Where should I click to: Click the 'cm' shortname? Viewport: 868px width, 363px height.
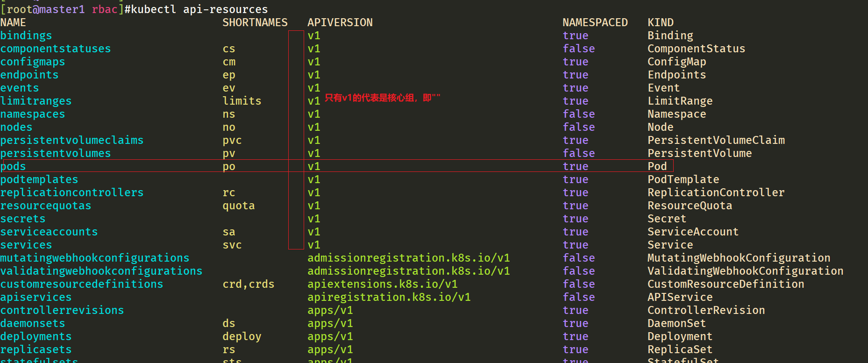229,62
